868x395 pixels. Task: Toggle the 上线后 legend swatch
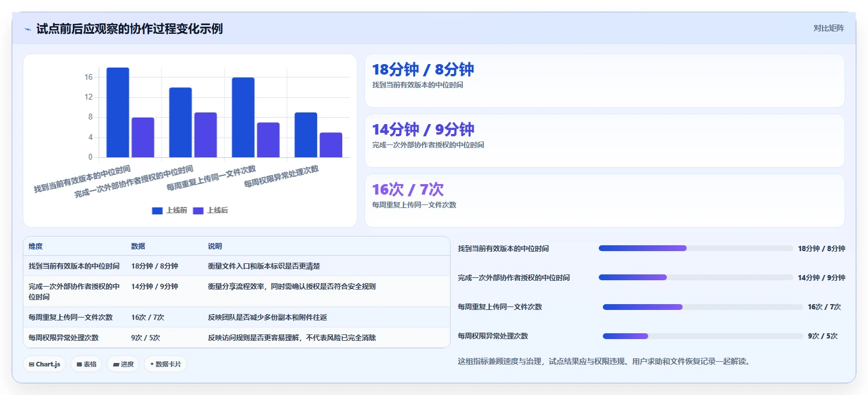(198, 210)
